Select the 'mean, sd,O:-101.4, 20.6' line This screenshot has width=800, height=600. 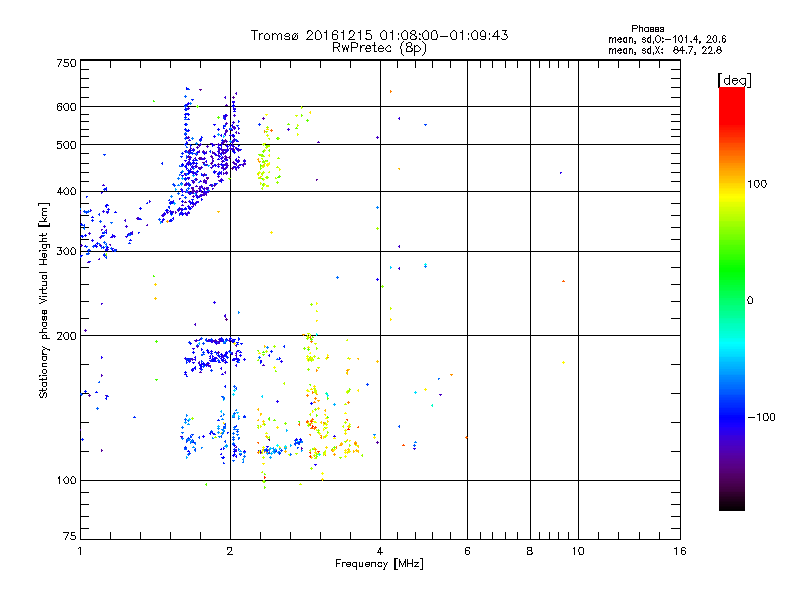coord(667,39)
